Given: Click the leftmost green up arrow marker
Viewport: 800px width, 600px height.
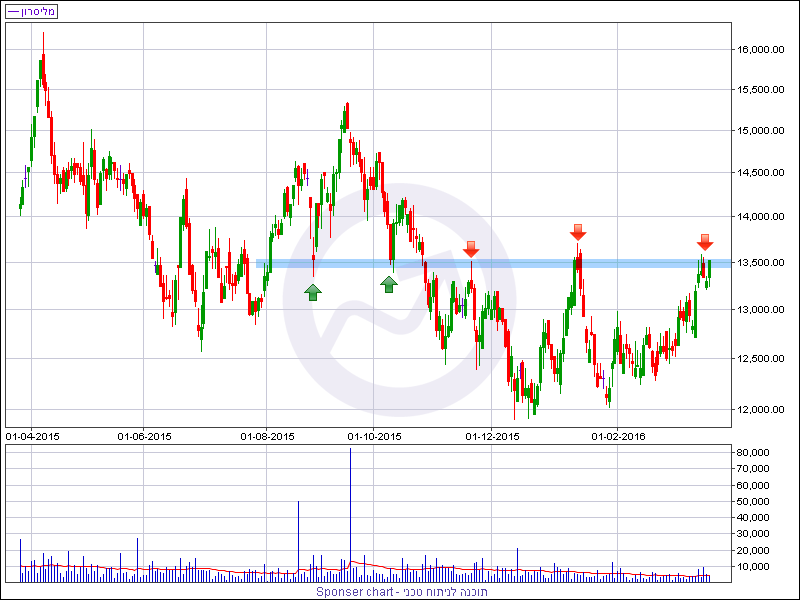Looking at the screenshot, I should 313,291.
